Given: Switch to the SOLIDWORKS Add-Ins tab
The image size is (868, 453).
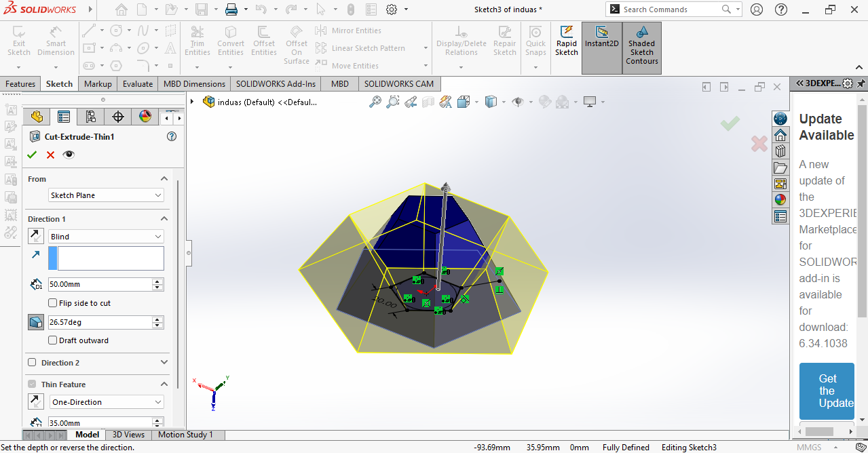Looking at the screenshot, I should [276, 84].
